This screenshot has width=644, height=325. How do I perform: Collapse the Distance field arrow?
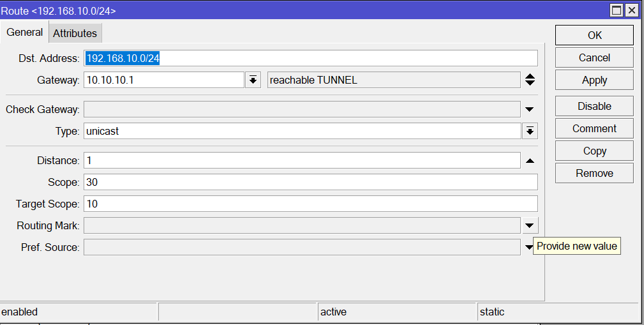pyautogui.click(x=530, y=161)
